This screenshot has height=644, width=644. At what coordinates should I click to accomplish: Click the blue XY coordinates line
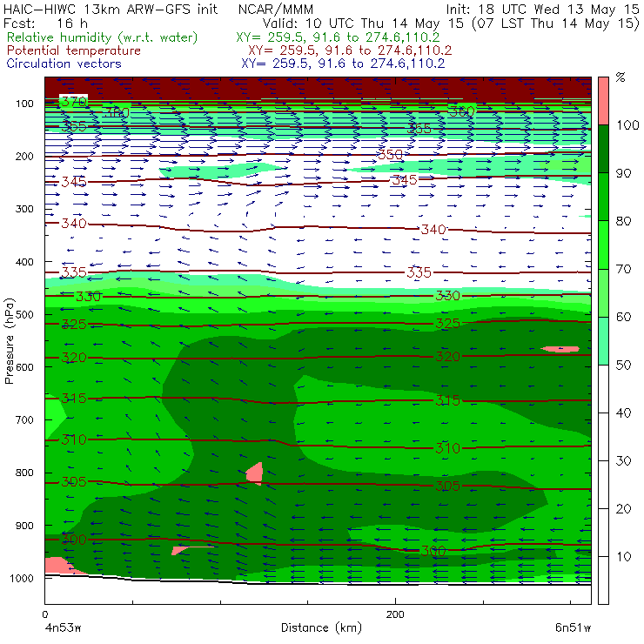(x=343, y=64)
